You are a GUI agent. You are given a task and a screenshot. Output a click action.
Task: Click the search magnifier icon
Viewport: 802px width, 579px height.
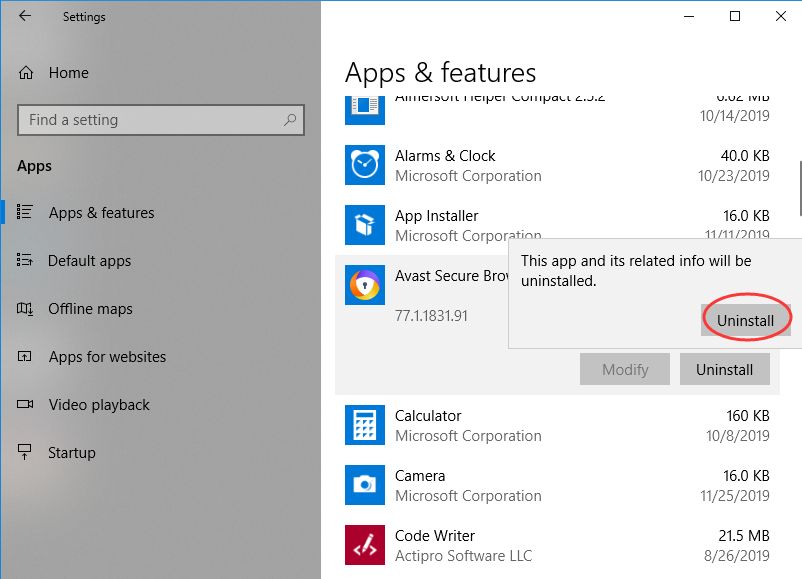pyautogui.click(x=290, y=120)
